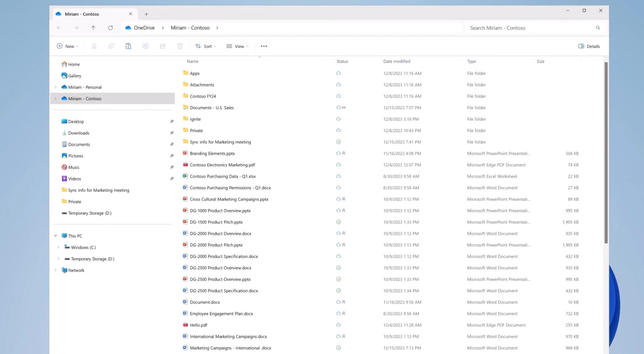Close the Miriam - Contoso tab
Viewport: 644px width, 354px height.
click(x=130, y=14)
